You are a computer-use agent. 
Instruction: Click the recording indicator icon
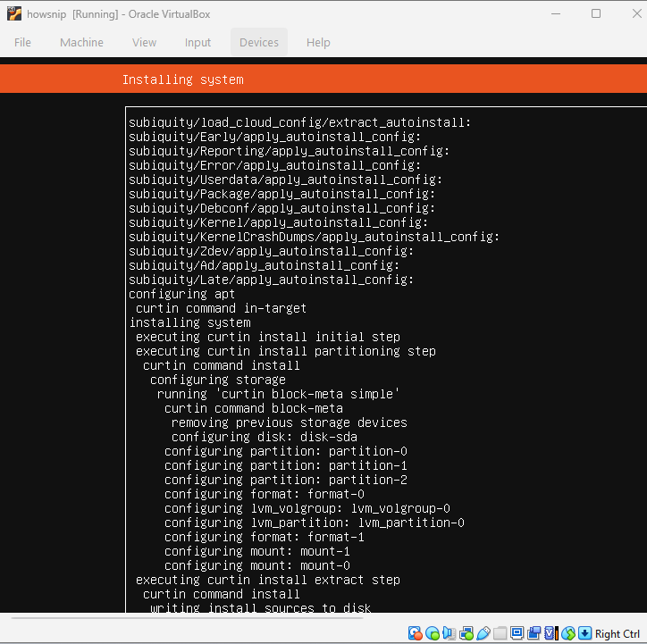click(534, 633)
